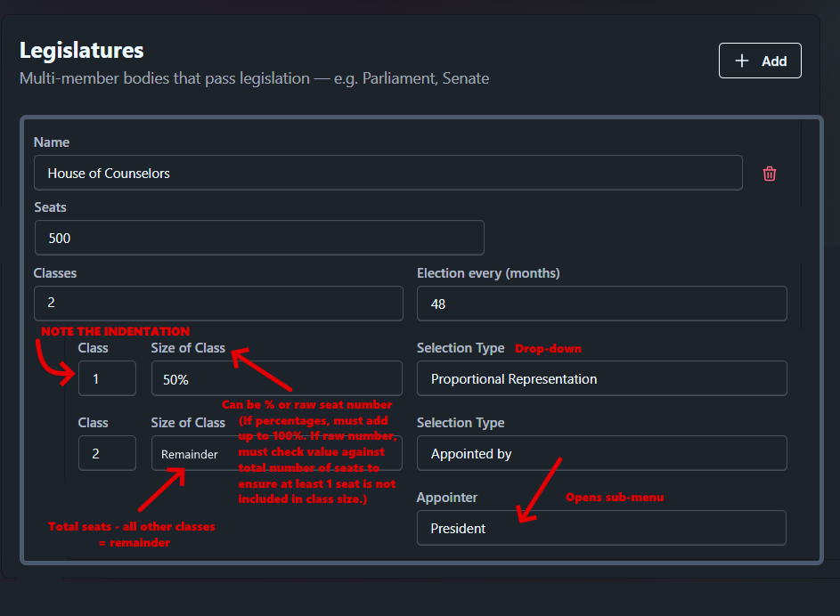Edit the Name field House of Counselors

(387, 173)
